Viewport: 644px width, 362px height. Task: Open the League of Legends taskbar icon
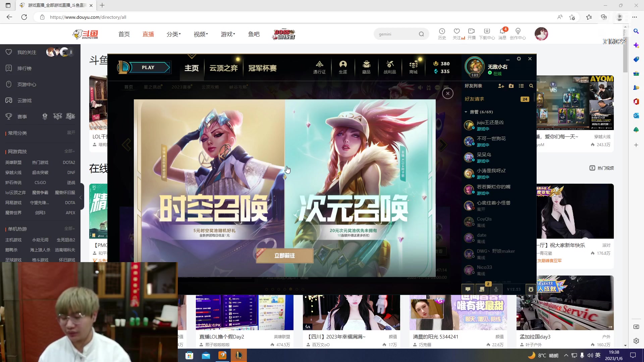coord(239,355)
